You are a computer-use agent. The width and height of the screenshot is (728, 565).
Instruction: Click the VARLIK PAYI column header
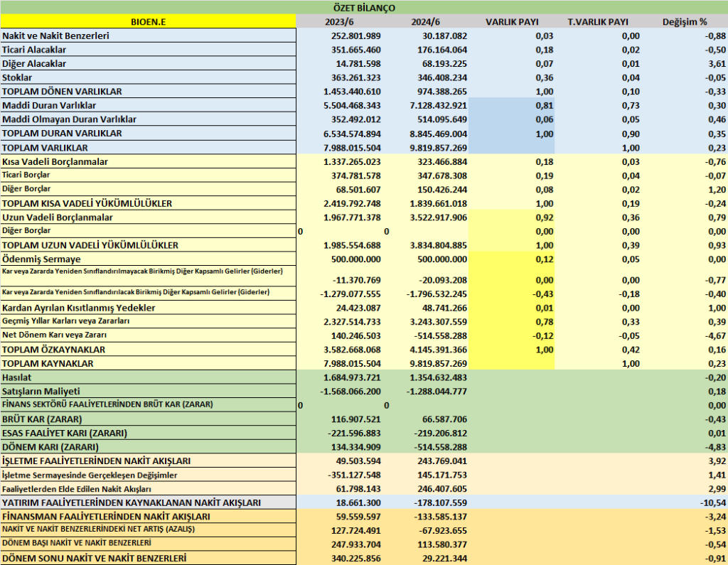[512, 21]
